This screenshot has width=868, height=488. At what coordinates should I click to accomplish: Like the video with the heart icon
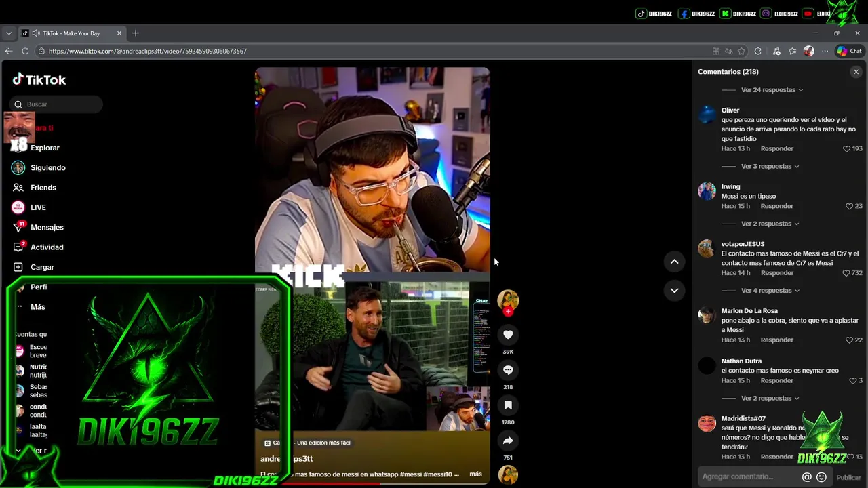click(x=508, y=334)
